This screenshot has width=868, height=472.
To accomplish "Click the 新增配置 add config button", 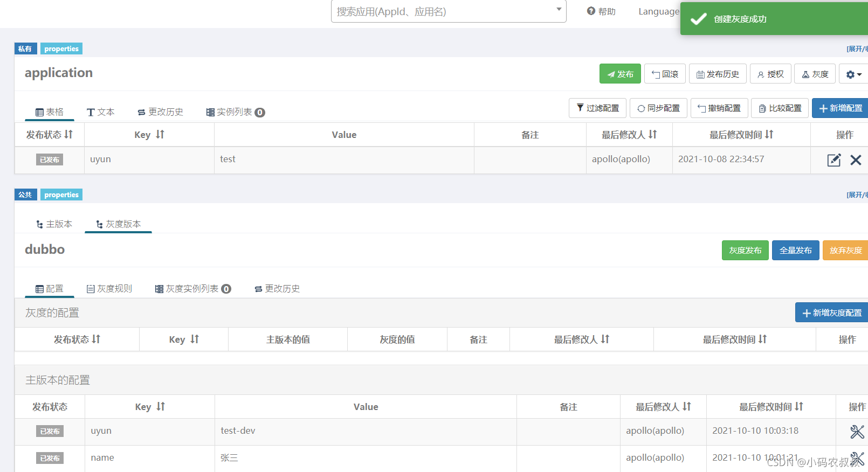I will pyautogui.click(x=841, y=108).
